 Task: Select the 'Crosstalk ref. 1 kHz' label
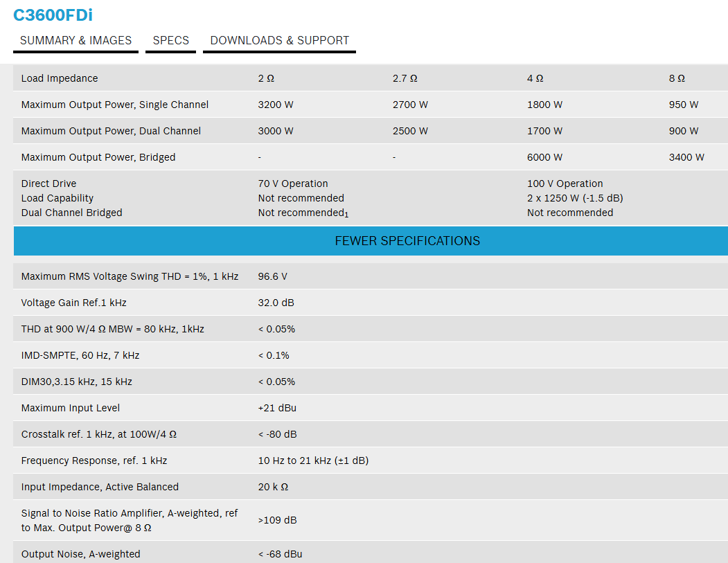[99, 434]
